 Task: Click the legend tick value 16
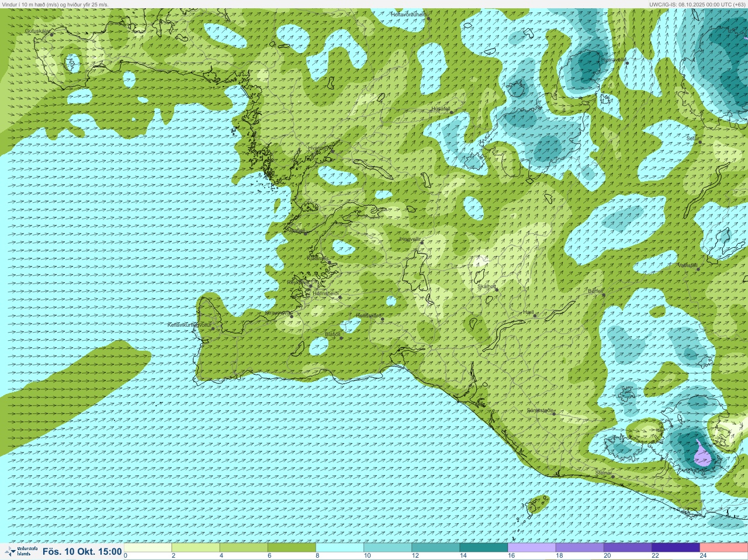pyautogui.click(x=511, y=556)
